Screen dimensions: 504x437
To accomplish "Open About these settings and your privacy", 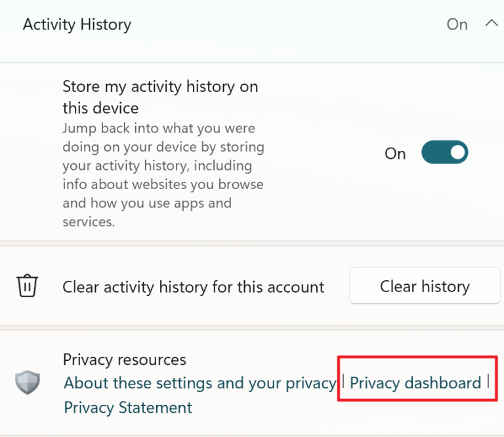I will (x=200, y=383).
